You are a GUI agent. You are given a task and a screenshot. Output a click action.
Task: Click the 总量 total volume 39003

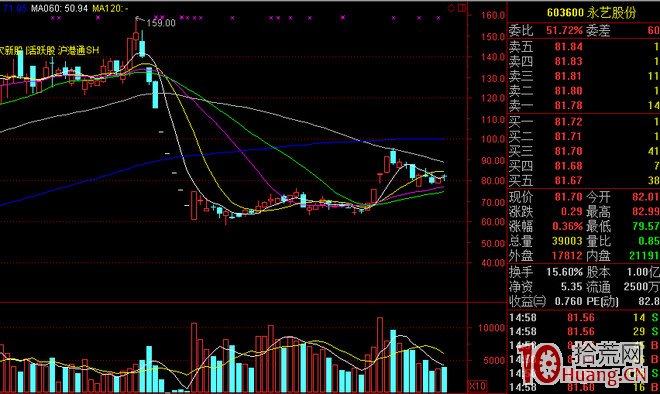tap(567, 241)
